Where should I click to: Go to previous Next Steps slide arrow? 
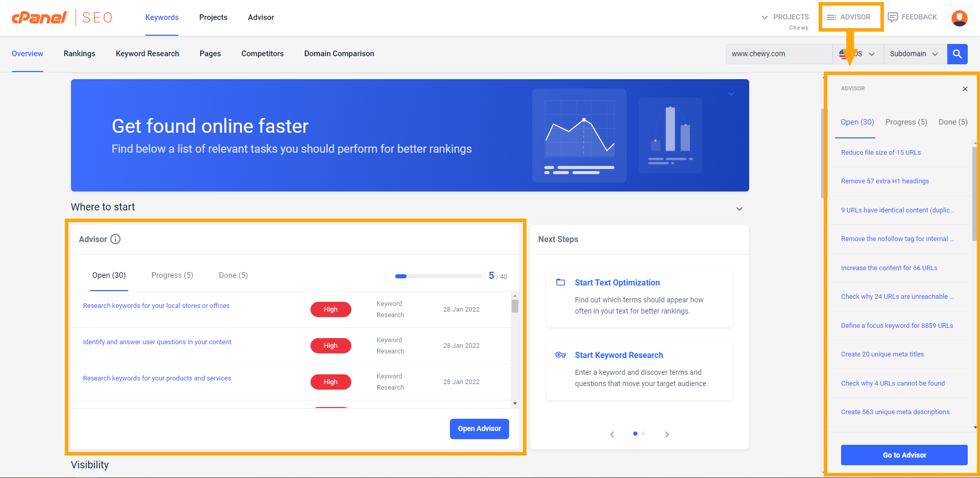point(612,435)
